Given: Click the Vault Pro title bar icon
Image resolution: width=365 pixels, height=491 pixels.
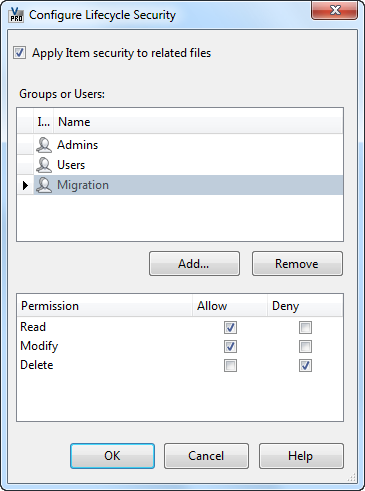Looking at the screenshot, I should tap(16, 15).
